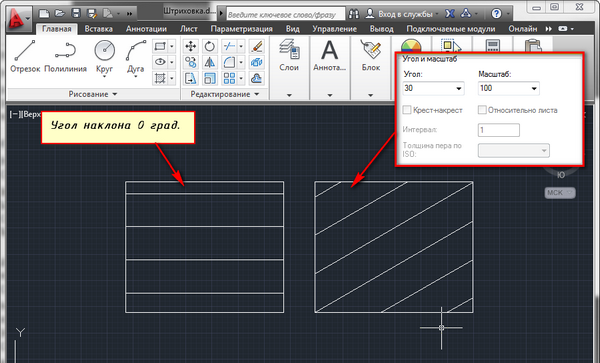
Task: Click the Erase tool icon
Action: 256,46
